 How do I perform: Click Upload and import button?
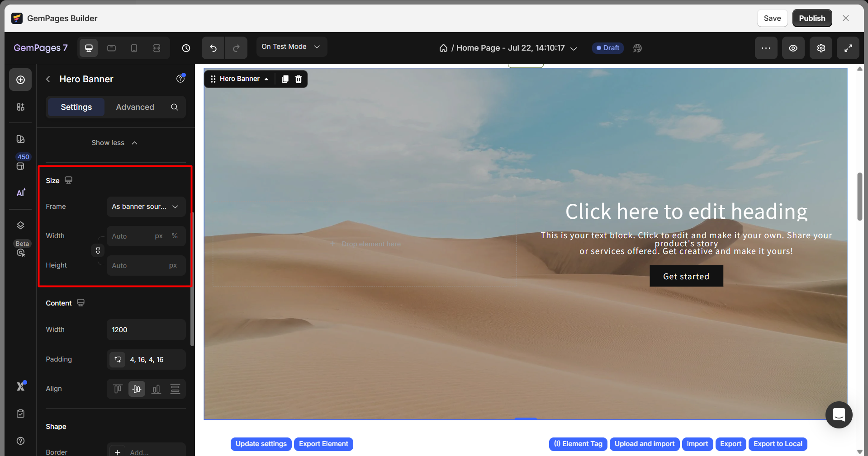[645, 444]
